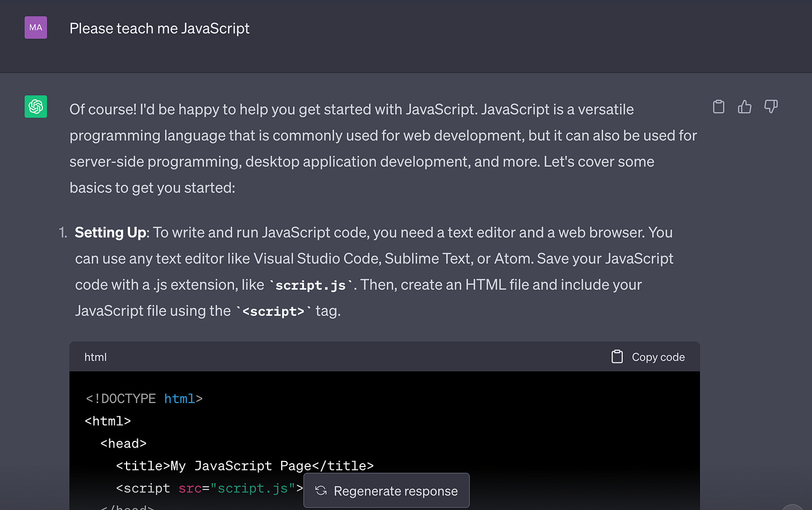Click the '<html>' code line
This screenshot has height=510, width=812.
click(108, 421)
